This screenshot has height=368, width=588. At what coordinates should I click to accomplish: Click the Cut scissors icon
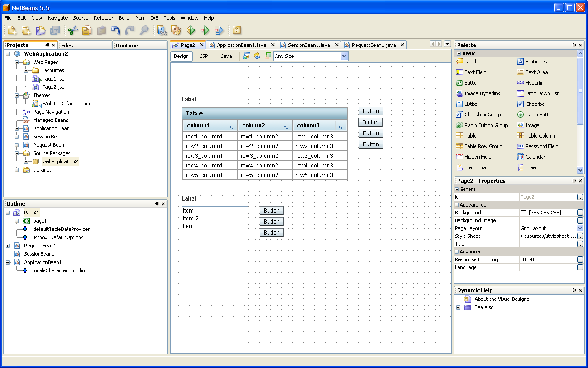coord(73,30)
